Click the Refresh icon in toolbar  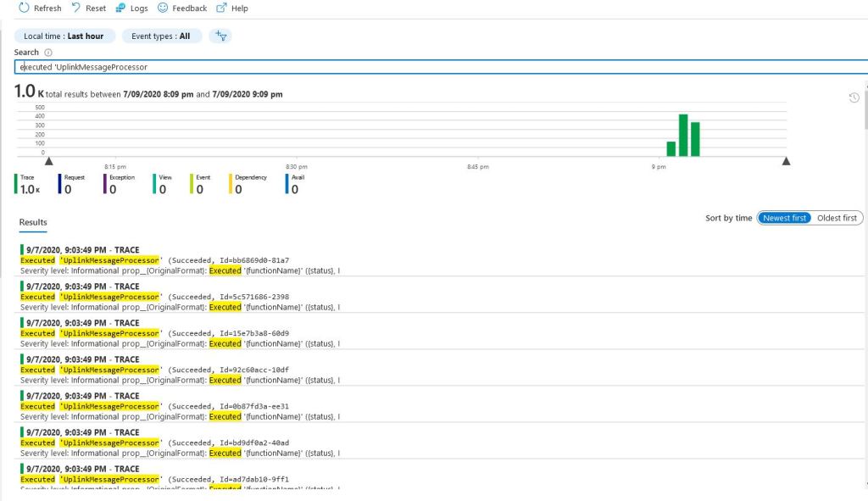click(x=21, y=8)
